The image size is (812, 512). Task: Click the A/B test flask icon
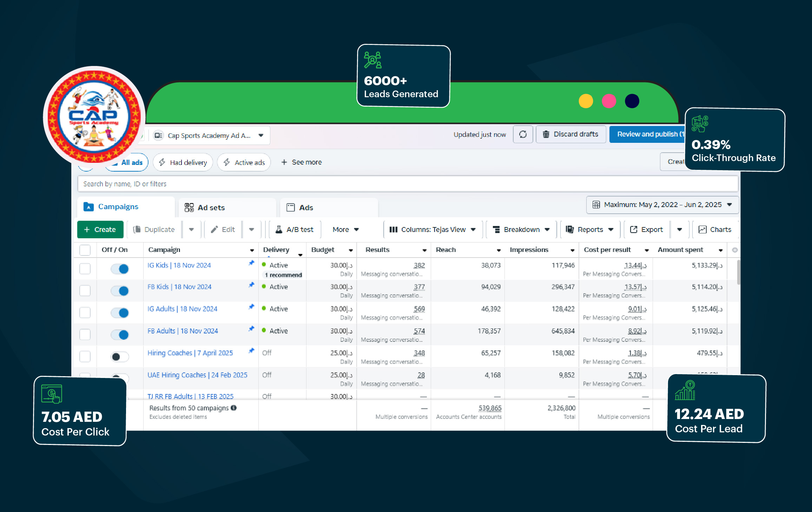(279, 230)
